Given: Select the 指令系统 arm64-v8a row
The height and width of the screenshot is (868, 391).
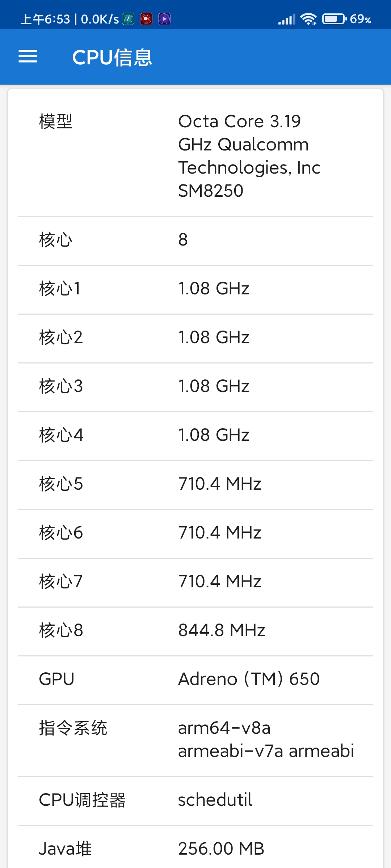Looking at the screenshot, I should point(195,741).
